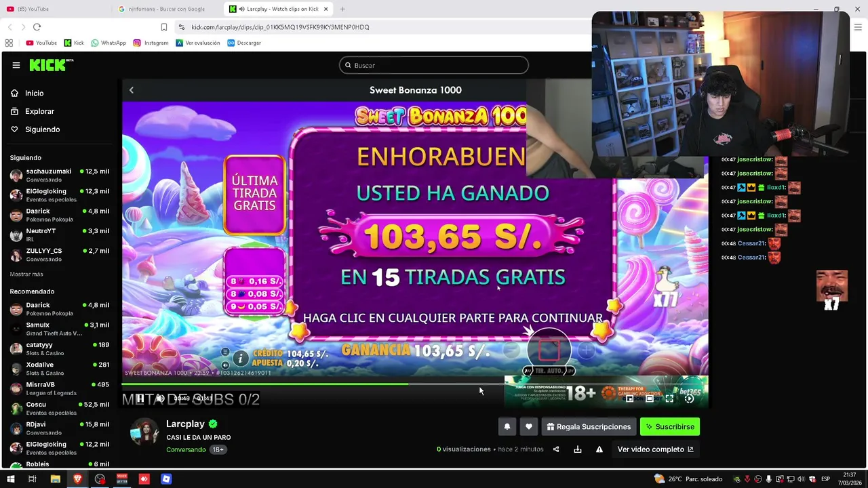Open Ver evaluación bookmark
Screen dimensions: 868x488
[198, 43]
